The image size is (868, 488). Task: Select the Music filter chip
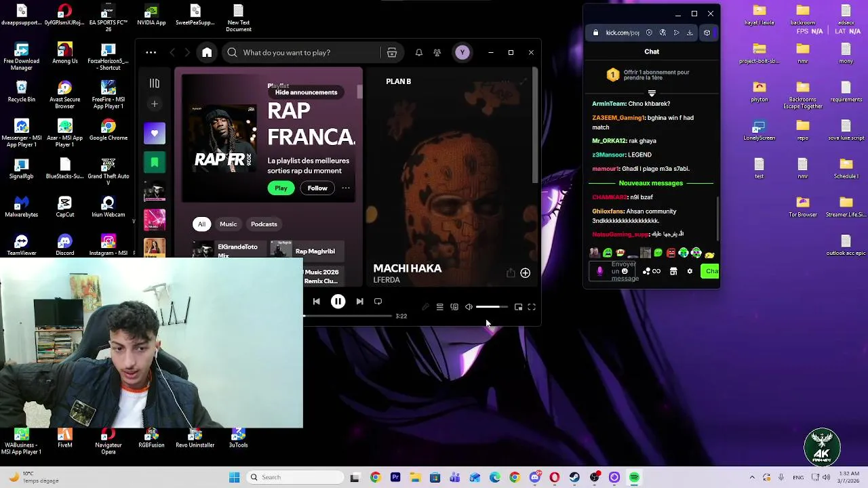[229, 224]
